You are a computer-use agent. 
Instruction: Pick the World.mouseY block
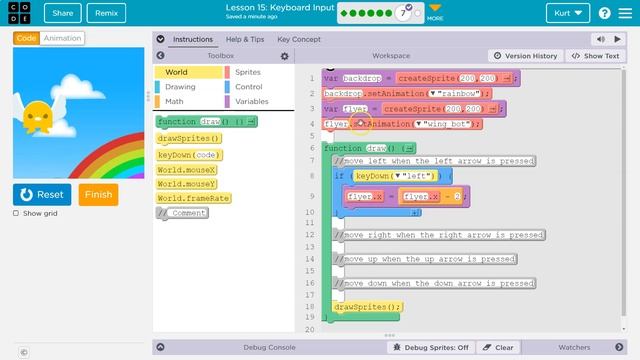pos(187,184)
